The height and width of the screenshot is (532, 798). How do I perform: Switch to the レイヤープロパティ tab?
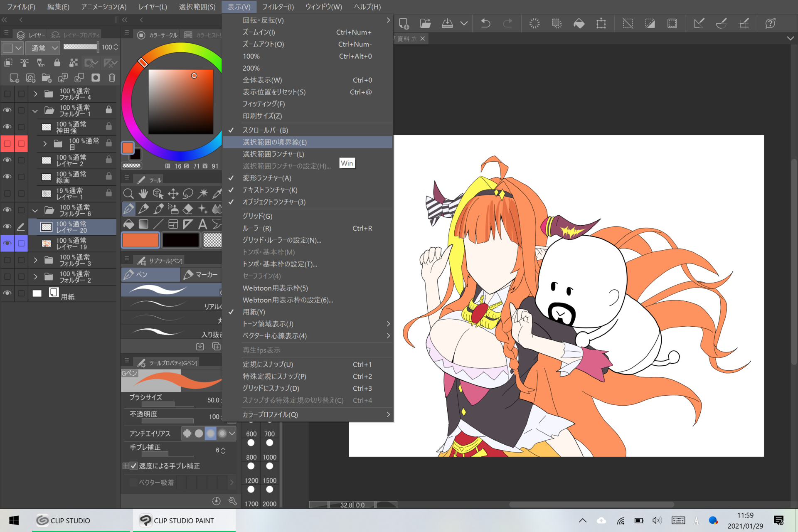point(76,35)
